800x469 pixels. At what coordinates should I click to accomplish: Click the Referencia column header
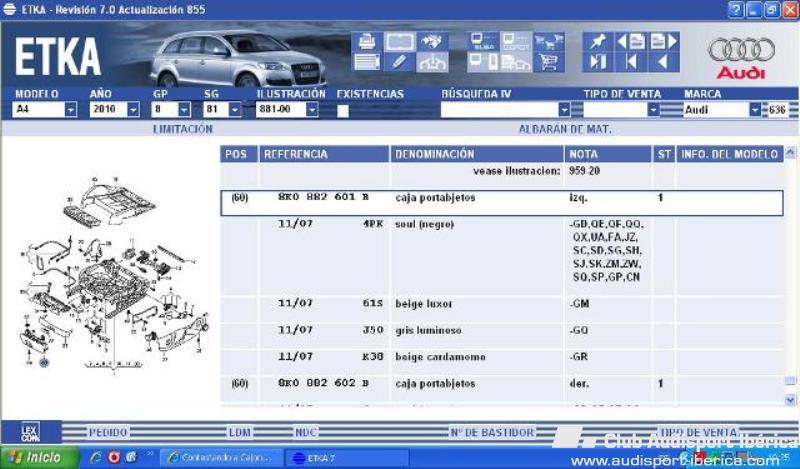click(x=324, y=154)
